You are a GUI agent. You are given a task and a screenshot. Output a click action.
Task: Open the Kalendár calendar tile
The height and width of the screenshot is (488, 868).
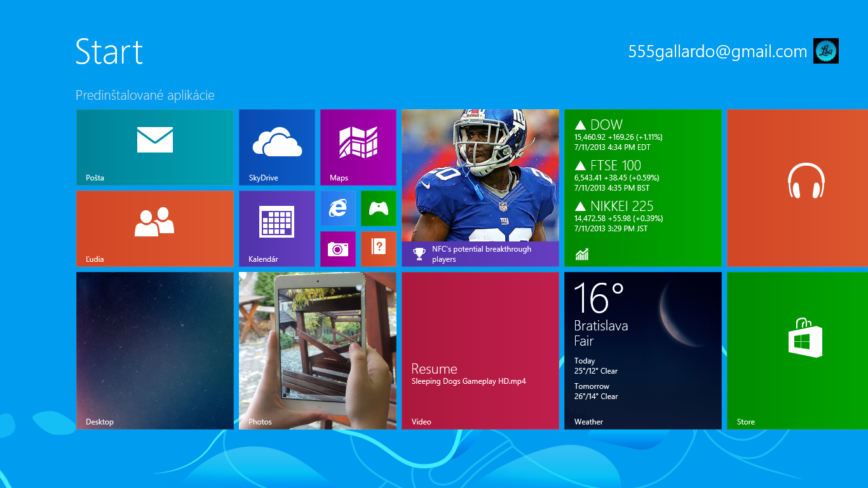pos(277,229)
